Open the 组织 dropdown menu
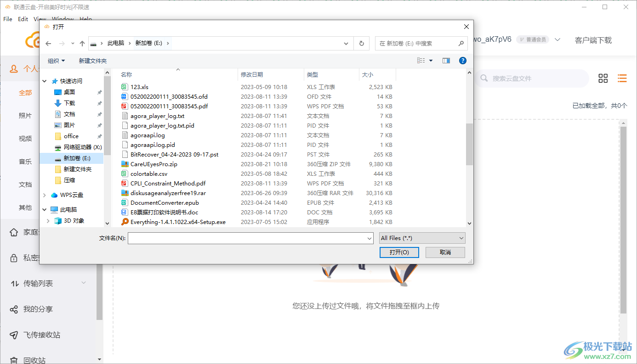The width and height of the screenshot is (637, 364). pos(56,61)
